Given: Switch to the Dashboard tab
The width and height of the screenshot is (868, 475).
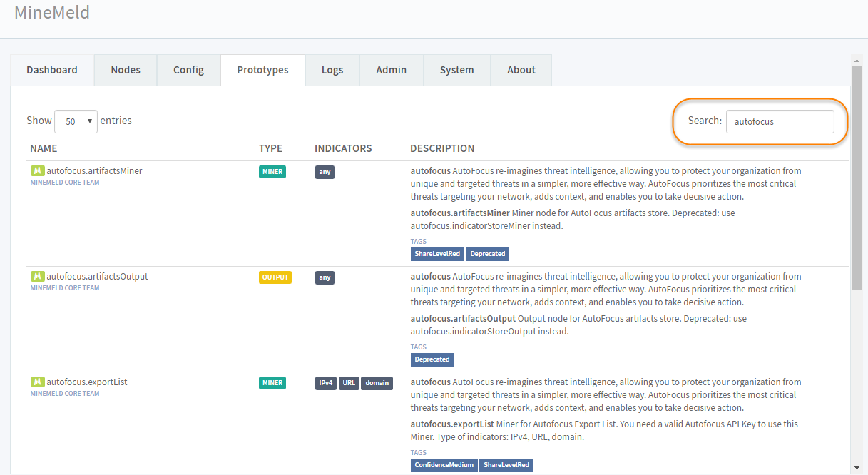Looking at the screenshot, I should (x=52, y=70).
